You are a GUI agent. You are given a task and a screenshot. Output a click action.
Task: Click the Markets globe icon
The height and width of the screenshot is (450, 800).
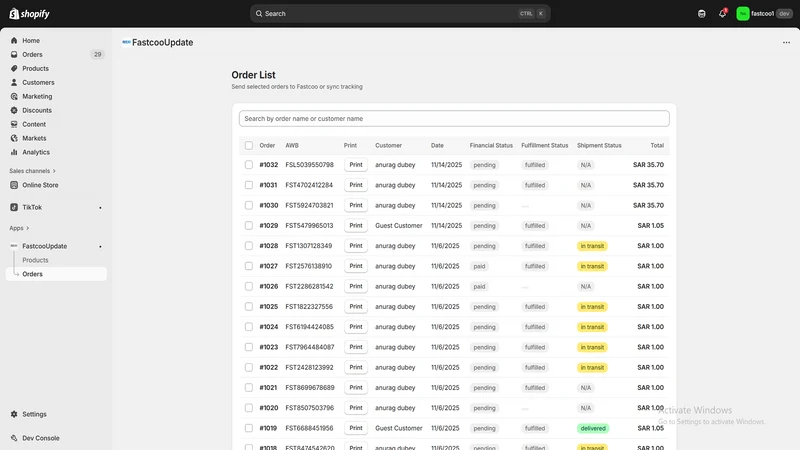[14, 138]
